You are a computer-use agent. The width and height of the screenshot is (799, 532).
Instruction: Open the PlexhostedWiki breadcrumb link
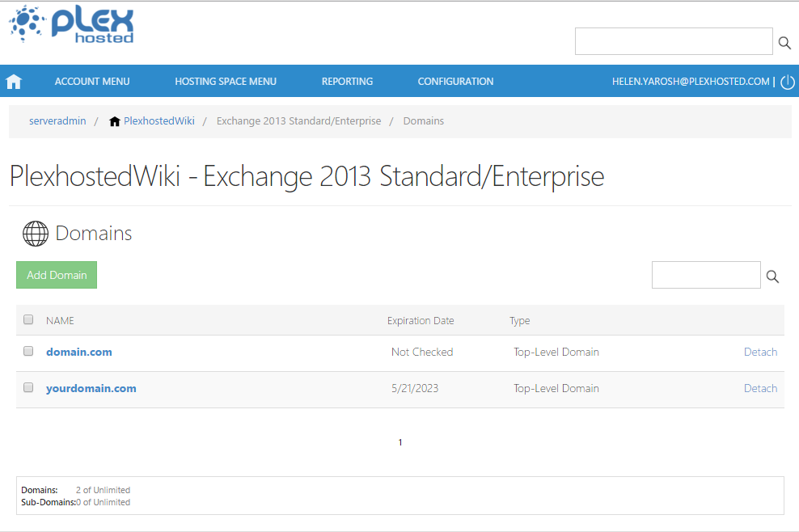(159, 120)
